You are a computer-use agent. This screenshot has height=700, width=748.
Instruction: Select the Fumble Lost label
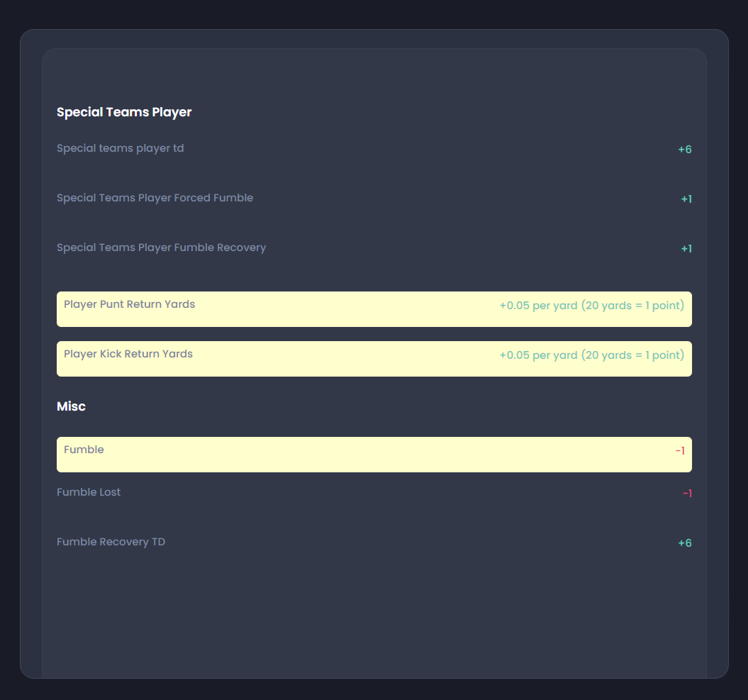point(89,492)
